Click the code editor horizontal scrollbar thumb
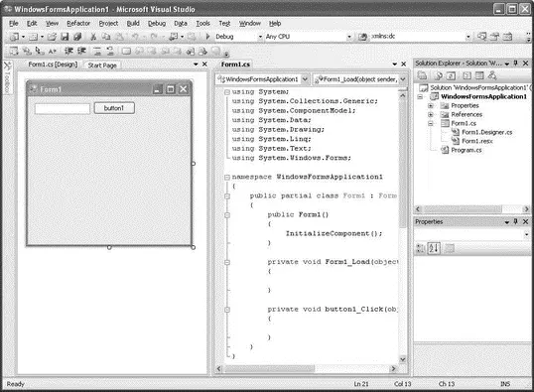Viewport: 534px width, 392px height. [x=269, y=368]
